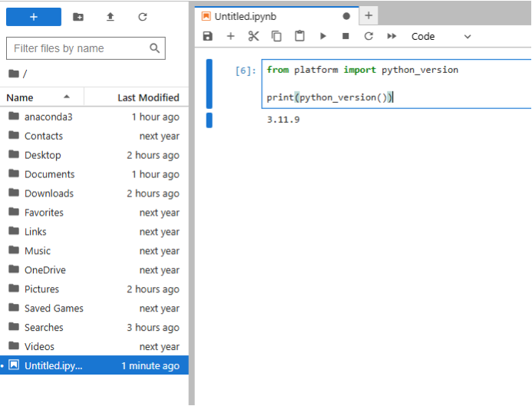Click the upload files arrow icon

[110, 17]
